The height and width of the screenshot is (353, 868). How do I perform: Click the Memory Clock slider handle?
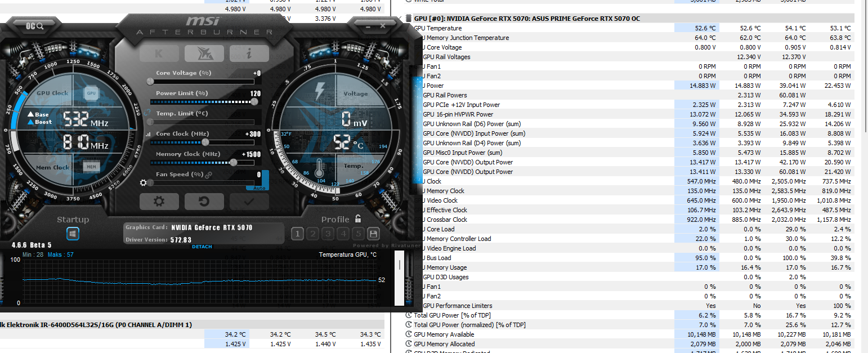tap(234, 163)
